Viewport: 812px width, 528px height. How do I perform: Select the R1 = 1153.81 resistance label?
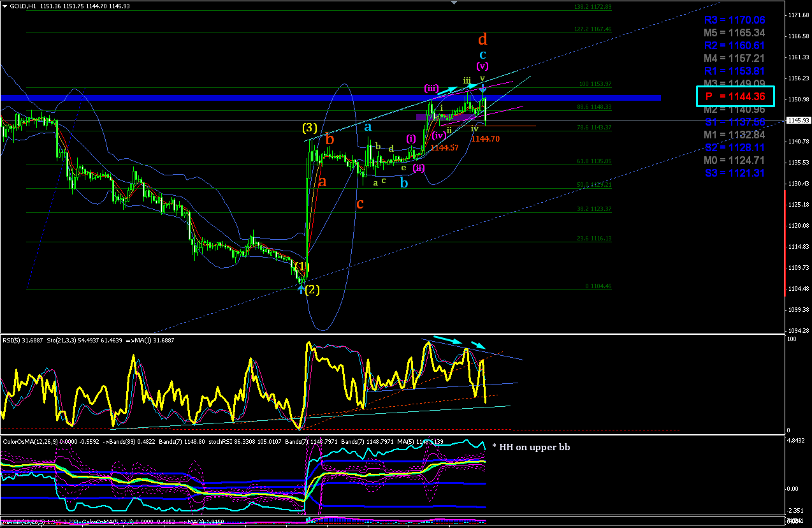click(734, 71)
